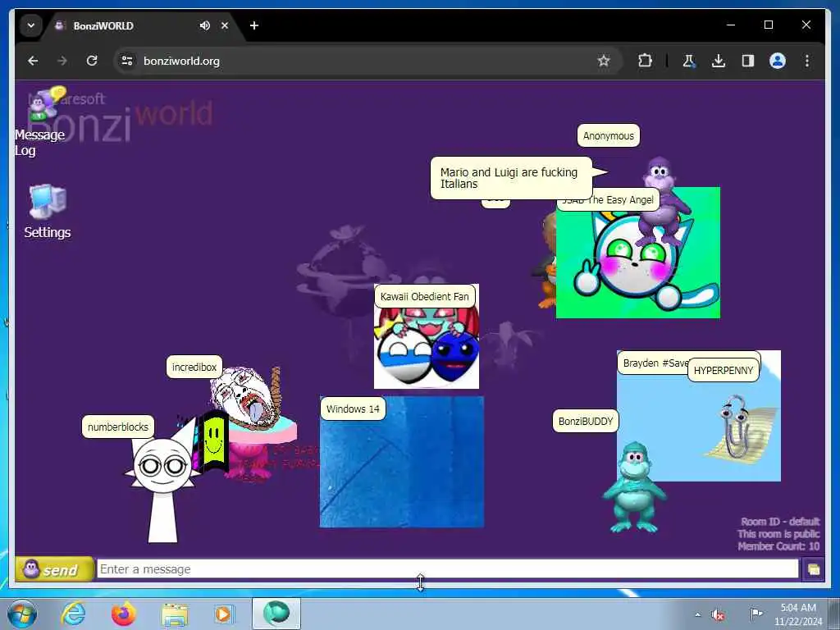Open the Message Log desktop icon

pyautogui.click(x=40, y=122)
